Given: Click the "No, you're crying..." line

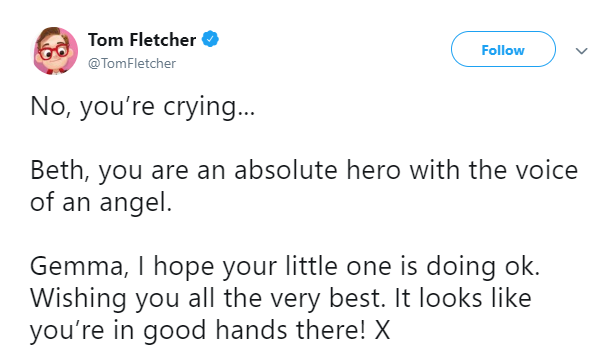Looking at the screenshot, I should [x=143, y=107].
